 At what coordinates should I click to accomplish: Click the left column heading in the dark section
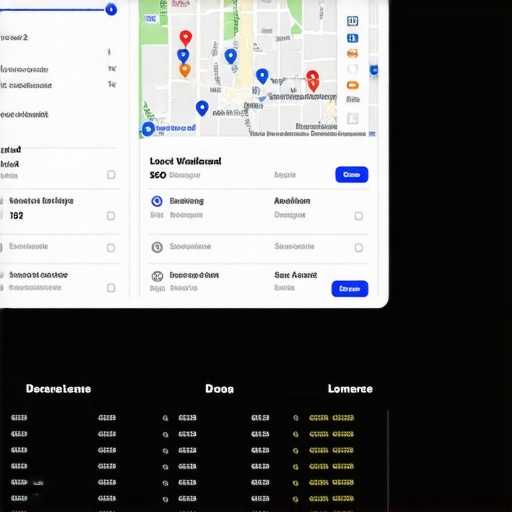pos(58,389)
